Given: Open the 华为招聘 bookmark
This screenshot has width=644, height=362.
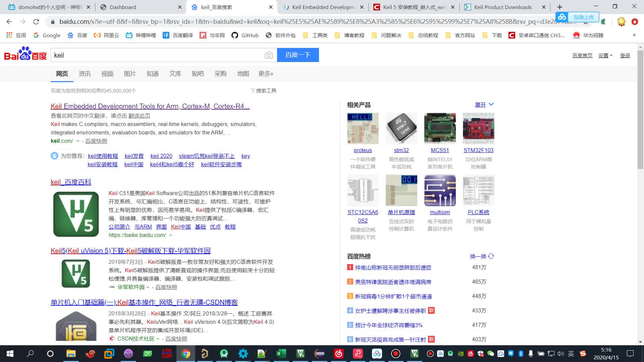Looking at the screenshot, I should pyautogui.click(x=588, y=35).
